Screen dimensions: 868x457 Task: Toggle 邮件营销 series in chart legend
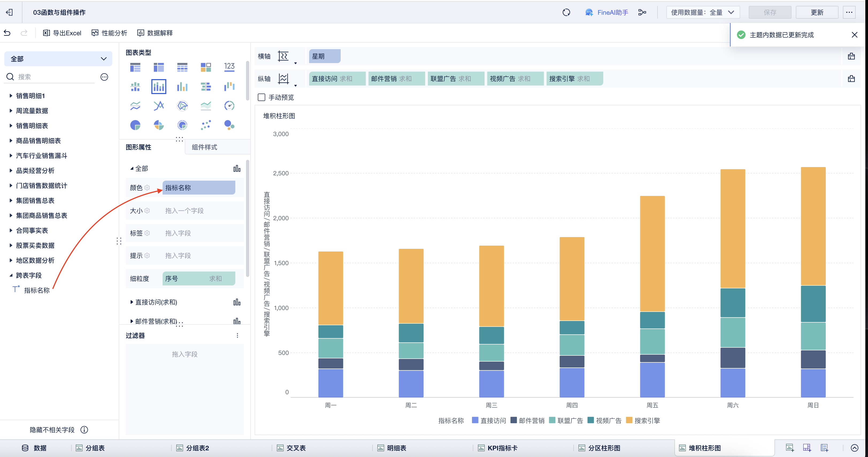pyautogui.click(x=527, y=420)
